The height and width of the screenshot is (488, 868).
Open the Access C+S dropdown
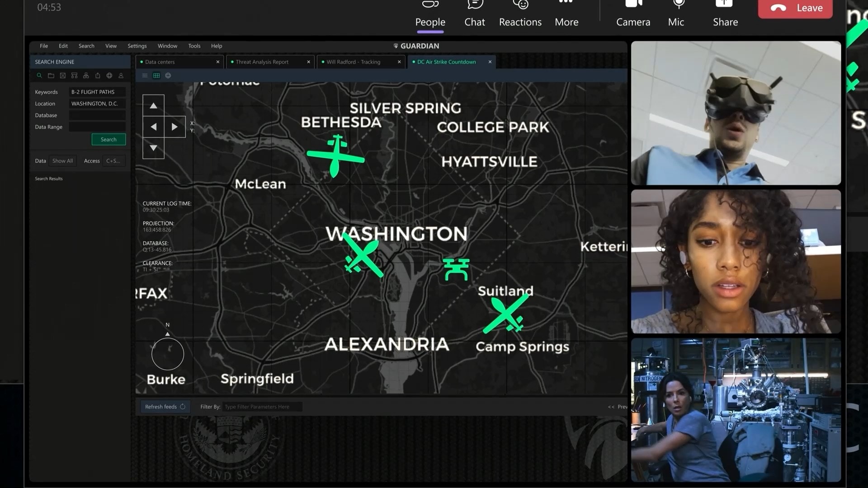click(x=114, y=161)
